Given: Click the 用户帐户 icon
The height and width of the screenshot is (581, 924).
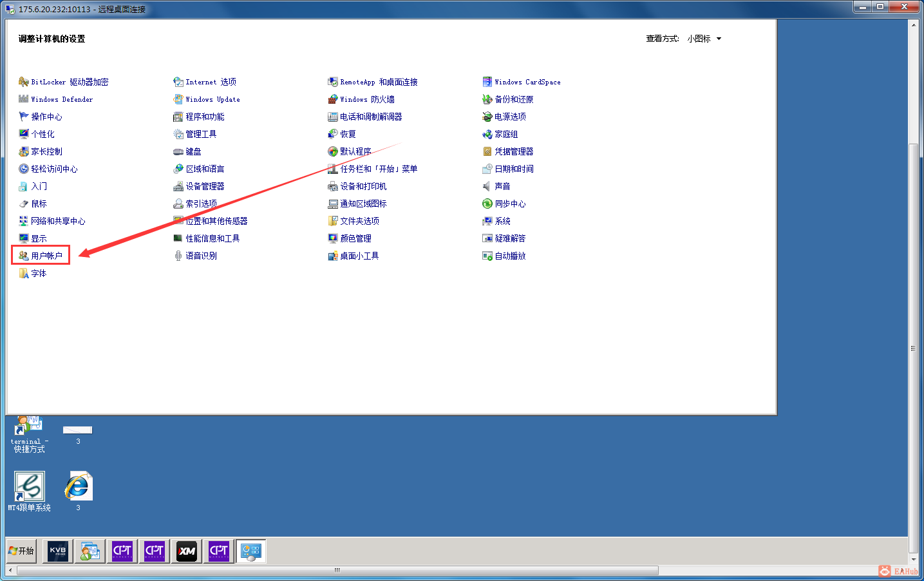Looking at the screenshot, I should pos(24,256).
